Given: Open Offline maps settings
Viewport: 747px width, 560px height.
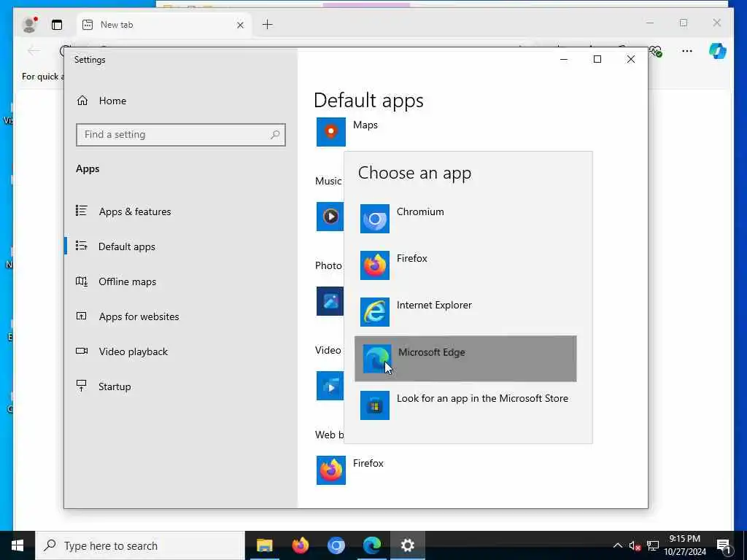Looking at the screenshot, I should 181,281.
